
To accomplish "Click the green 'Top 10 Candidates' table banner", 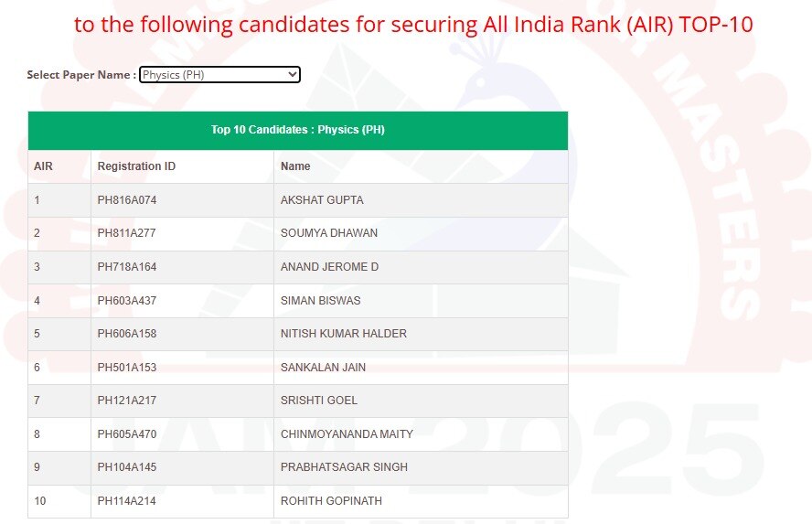I will coord(297,130).
